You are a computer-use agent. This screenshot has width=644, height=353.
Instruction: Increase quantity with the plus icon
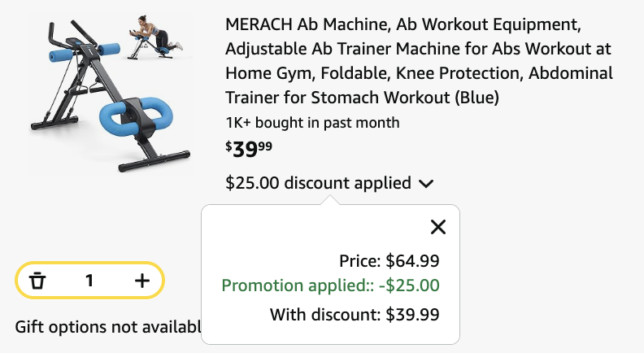coord(142,281)
